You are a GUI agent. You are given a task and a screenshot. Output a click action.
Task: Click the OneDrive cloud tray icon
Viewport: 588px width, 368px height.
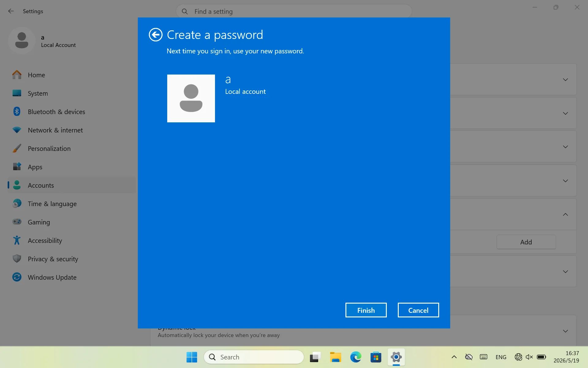[x=469, y=357]
